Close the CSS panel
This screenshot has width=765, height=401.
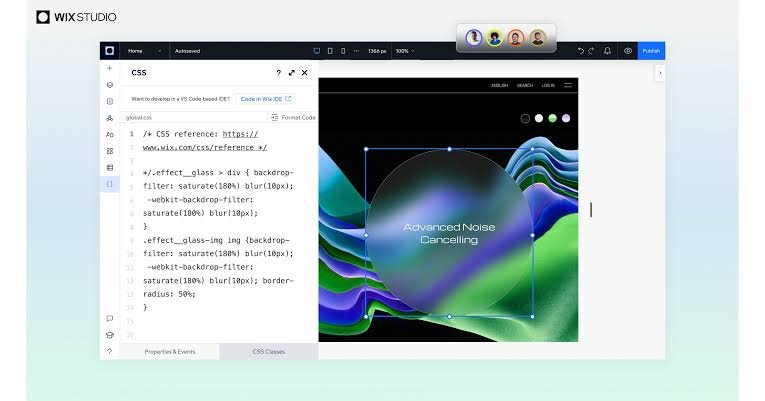coord(304,73)
